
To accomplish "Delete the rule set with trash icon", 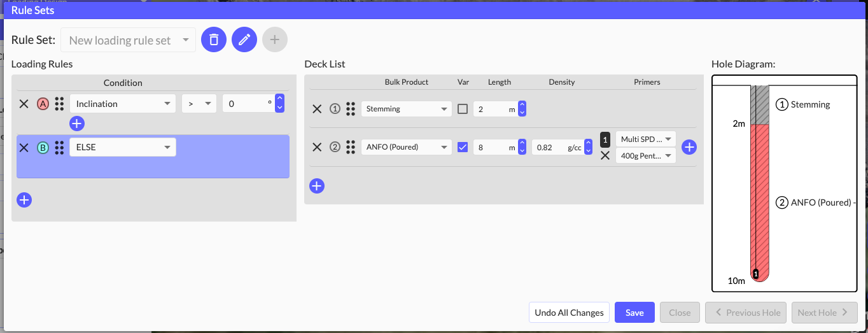I will (x=214, y=40).
